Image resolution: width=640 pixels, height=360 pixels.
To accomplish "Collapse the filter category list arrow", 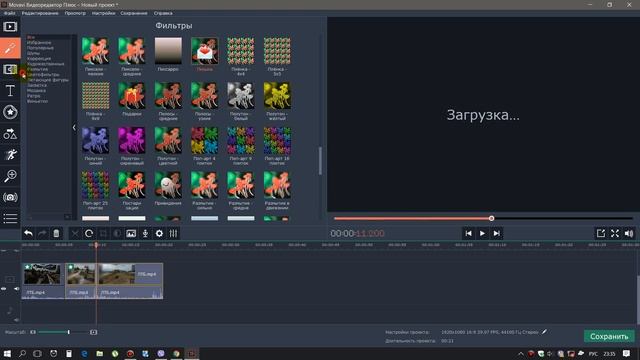I will (74, 128).
